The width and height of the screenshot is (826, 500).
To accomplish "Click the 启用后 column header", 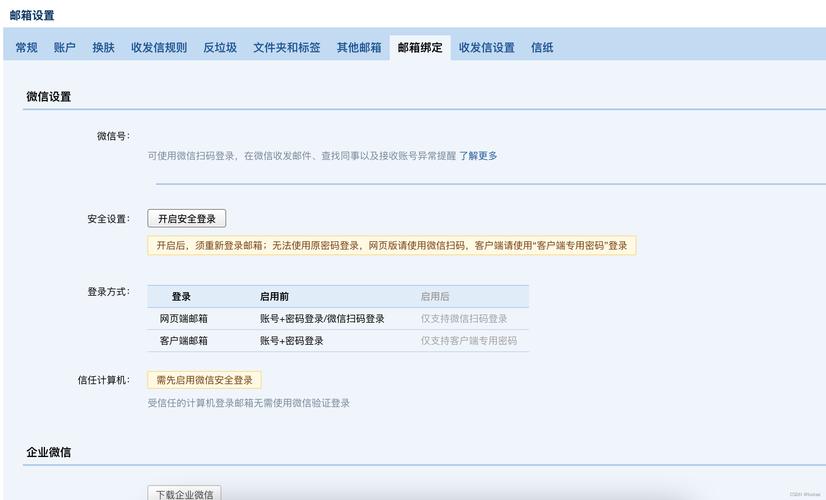I will point(435,297).
